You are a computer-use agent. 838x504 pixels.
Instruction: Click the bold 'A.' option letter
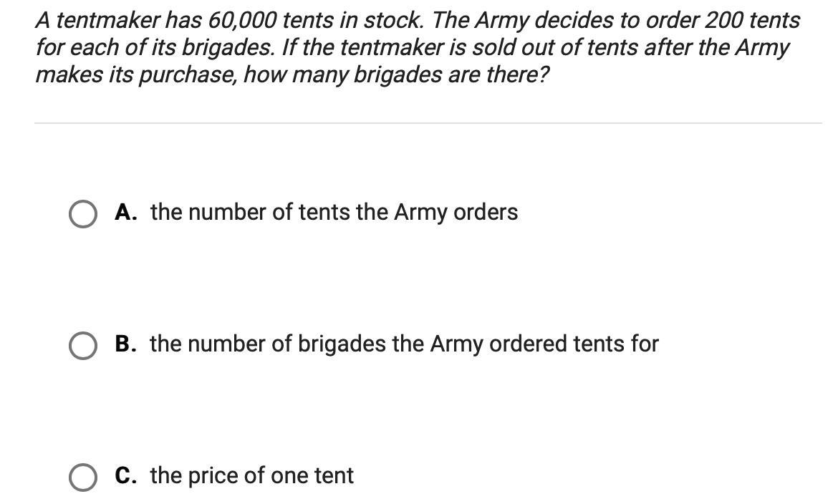point(126,212)
